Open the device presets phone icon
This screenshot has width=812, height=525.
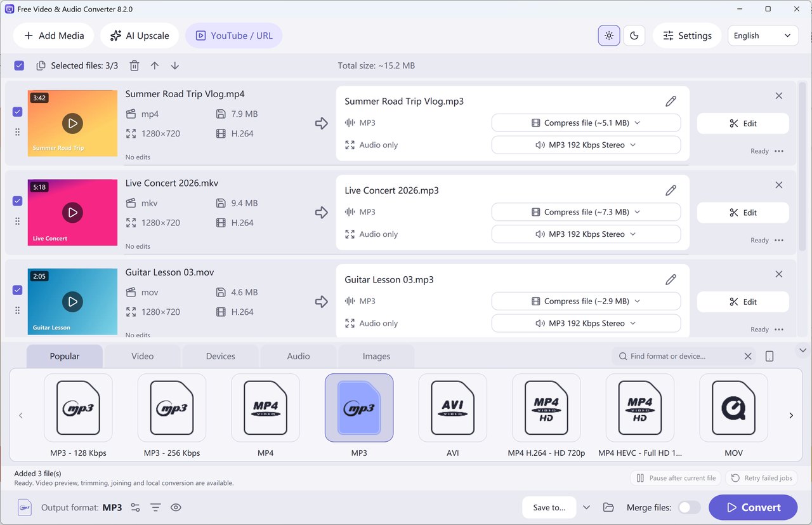769,356
